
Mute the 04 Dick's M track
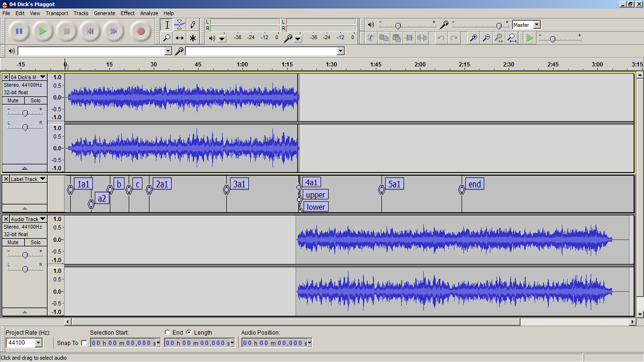click(13, 100)
